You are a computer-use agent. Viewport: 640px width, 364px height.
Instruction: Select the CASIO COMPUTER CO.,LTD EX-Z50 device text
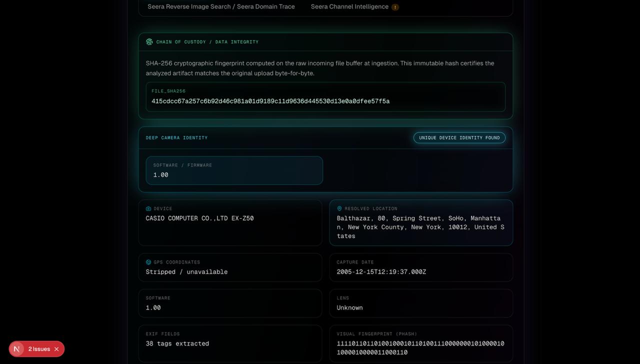point(199,218)
